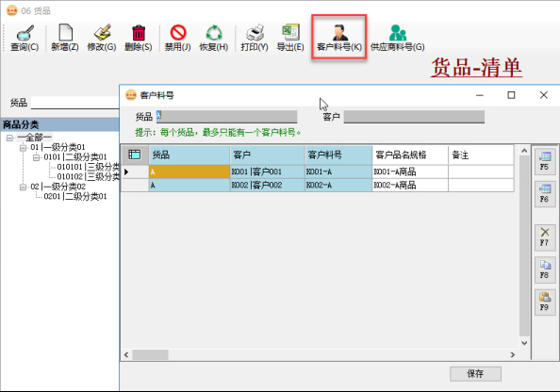Click the 保存 save button
The image size is (560, 392).
tap(475, 374)
